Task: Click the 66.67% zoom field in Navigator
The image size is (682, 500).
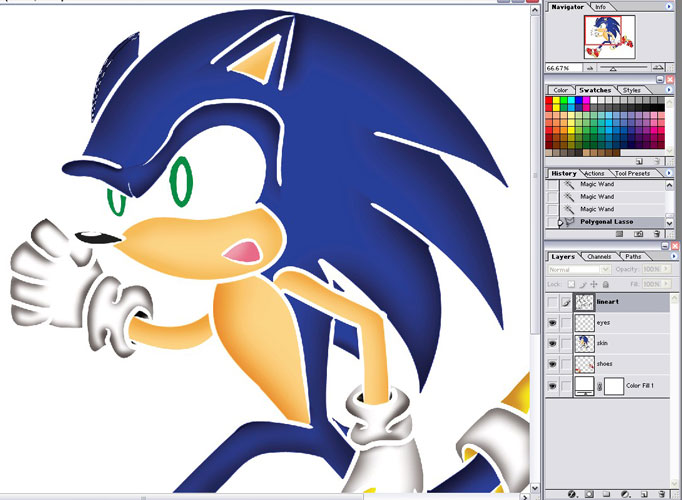Action: coord(563,68)
